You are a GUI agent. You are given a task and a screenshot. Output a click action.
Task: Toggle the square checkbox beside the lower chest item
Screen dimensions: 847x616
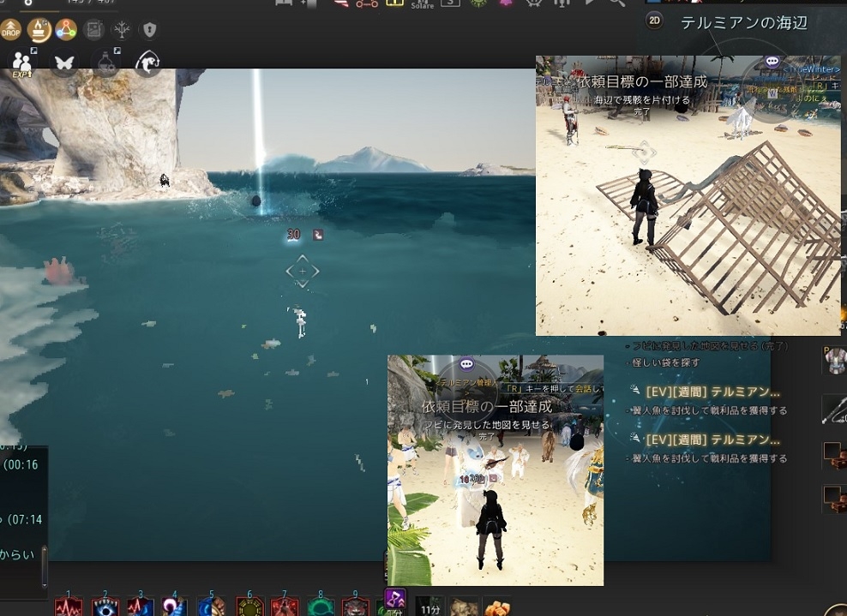click(x=832, y=493)
